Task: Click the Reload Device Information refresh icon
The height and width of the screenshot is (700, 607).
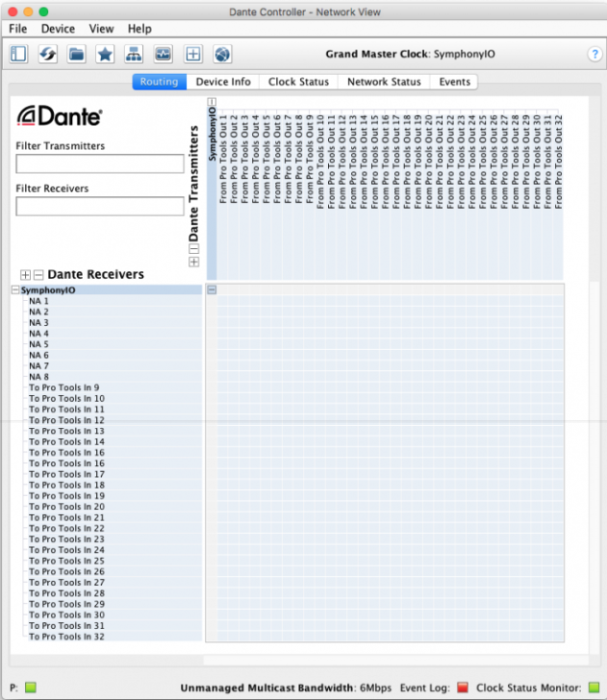Action: click(x=47, y=54)
